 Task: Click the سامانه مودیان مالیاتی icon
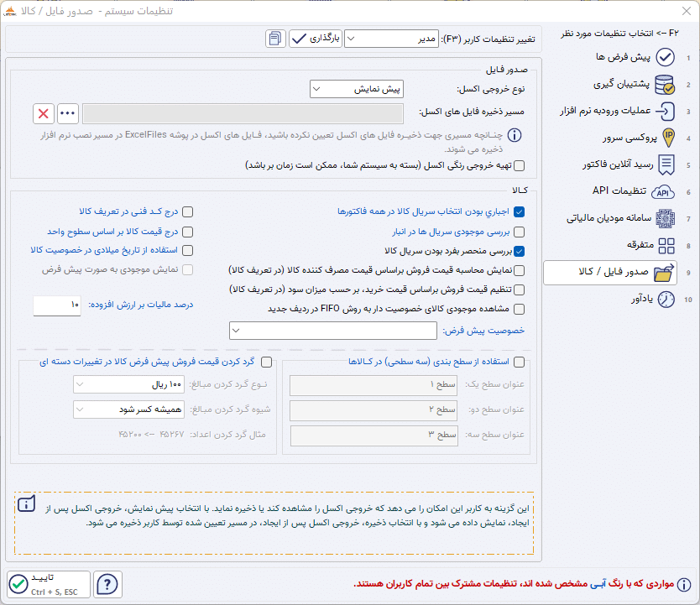(666, 219)
